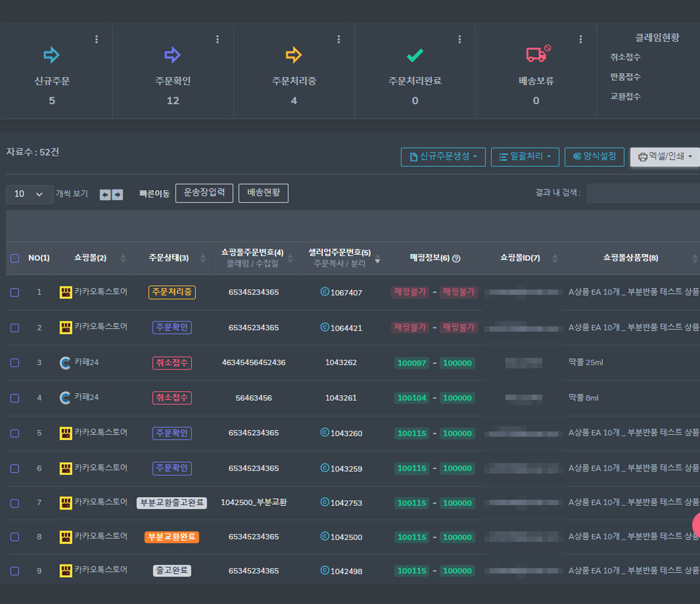The width and height of the screenshot is (700, 604).
Task: Click the 배송현황 quick-move button
Action: [x=263, y=193]
